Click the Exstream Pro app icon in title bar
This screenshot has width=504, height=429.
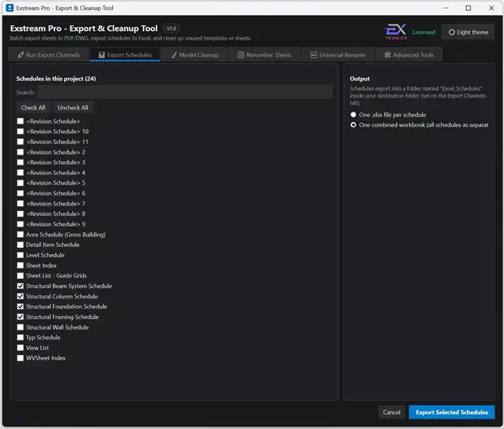[x=9, y=7]
